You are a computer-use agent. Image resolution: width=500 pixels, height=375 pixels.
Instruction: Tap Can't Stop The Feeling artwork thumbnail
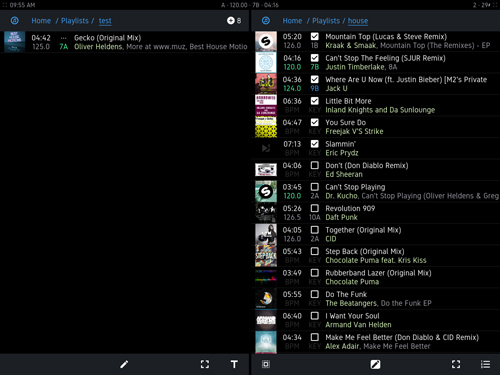(x=266, y=62)
